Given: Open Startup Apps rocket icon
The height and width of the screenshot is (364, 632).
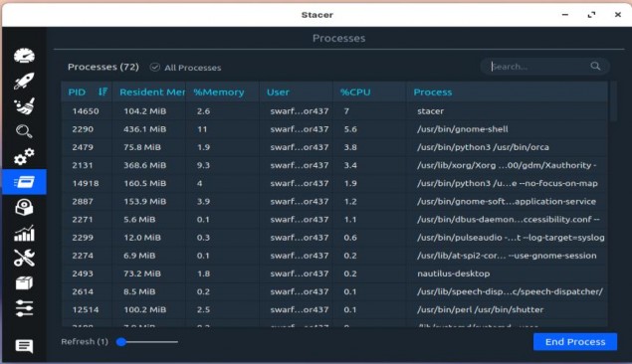Looking at the screenshot, I should tap(24, 81).
